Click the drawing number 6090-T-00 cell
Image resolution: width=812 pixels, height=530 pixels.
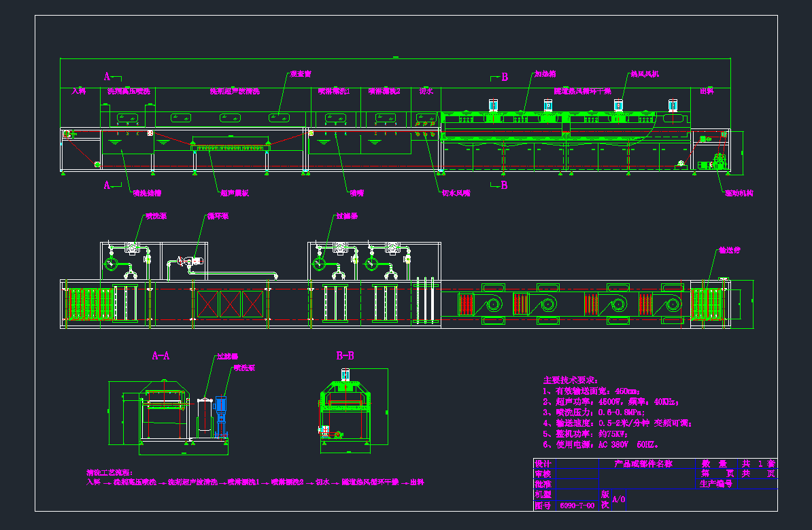[577, 506]
